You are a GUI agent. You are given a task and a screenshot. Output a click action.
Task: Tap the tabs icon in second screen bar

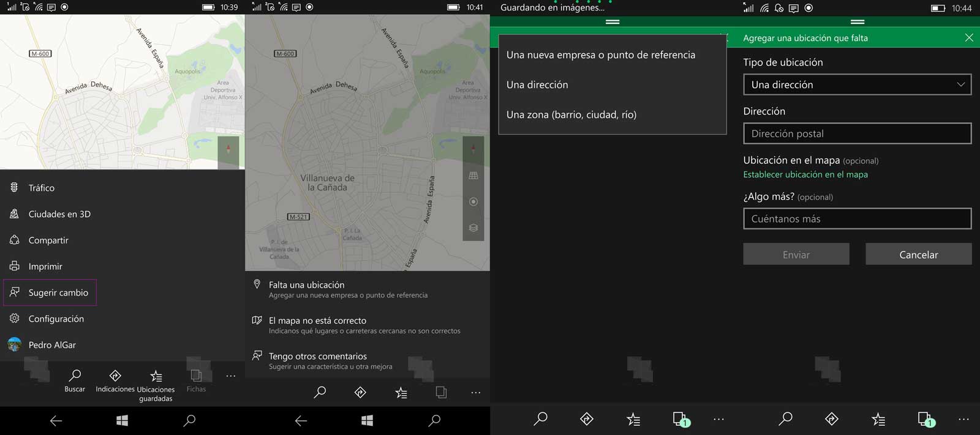441,392
